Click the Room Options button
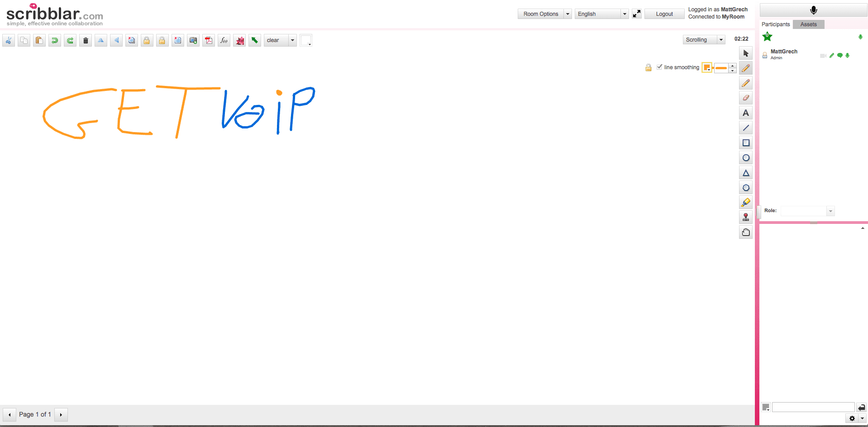This screenshot has width=868, height=427. [541, 14]
